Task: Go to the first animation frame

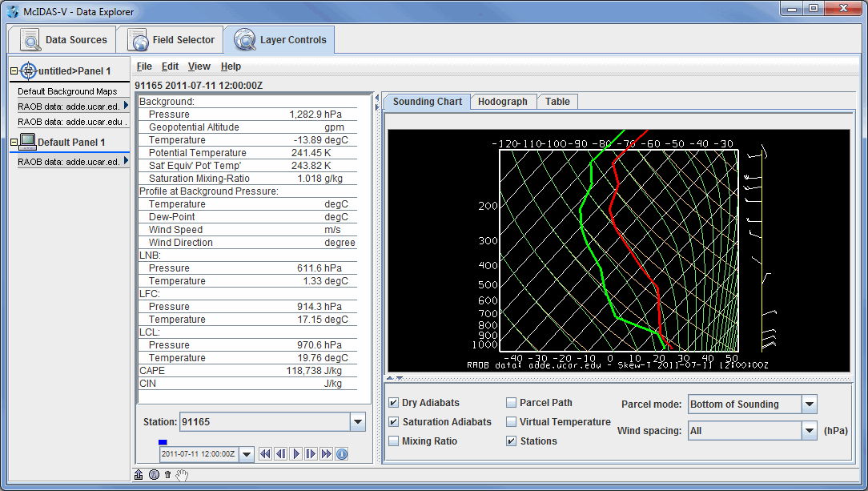Action: [266, 454]
